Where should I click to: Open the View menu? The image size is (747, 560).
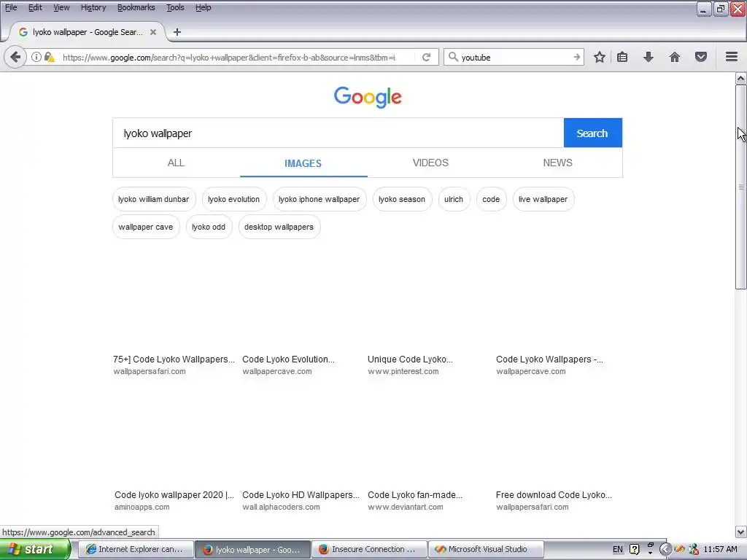point(61,7)
